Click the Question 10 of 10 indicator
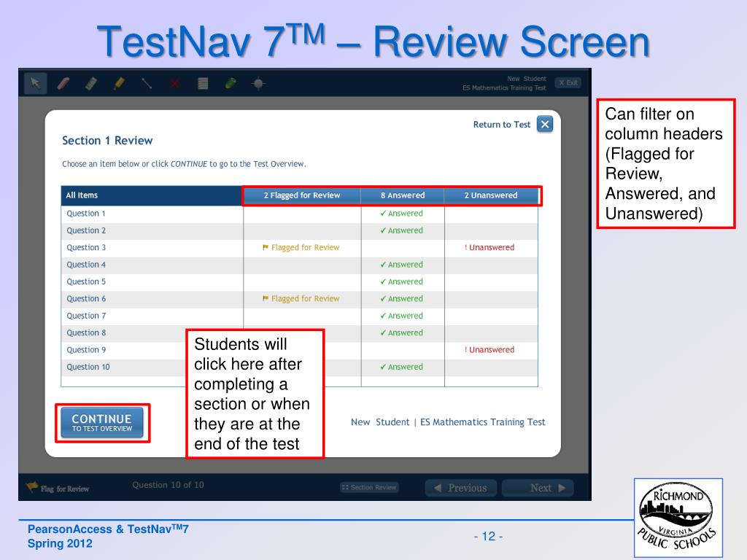The width and height of the screenshot is (747, 560). pos(169,485)
